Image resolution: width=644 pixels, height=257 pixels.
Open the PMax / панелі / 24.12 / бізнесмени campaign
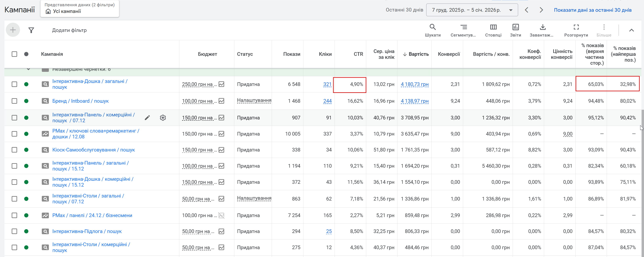point(92,215)
